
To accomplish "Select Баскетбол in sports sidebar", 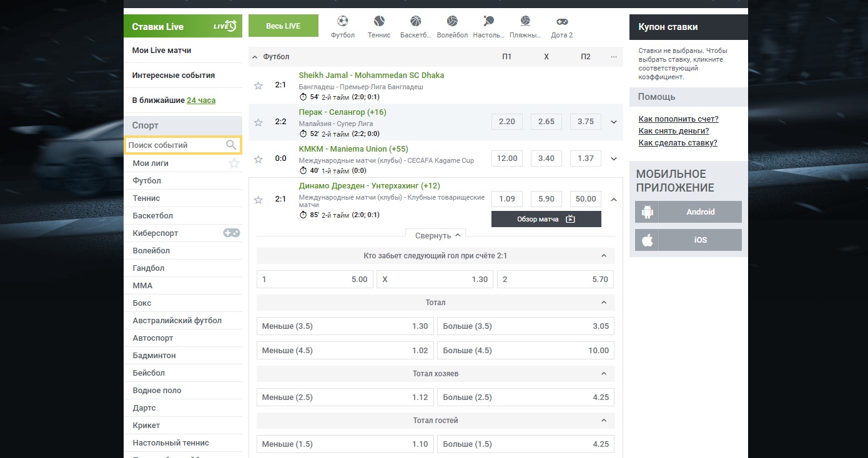I will tap(153, 216).
